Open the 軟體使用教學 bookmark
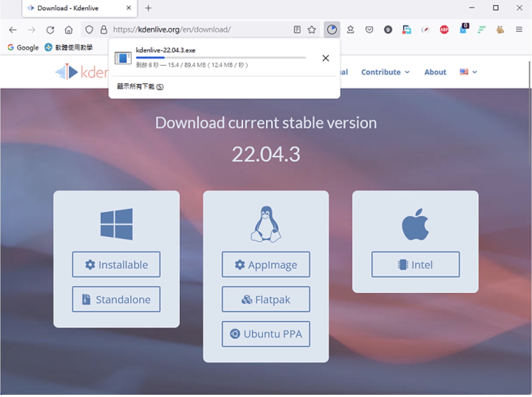 pos(69,48)
